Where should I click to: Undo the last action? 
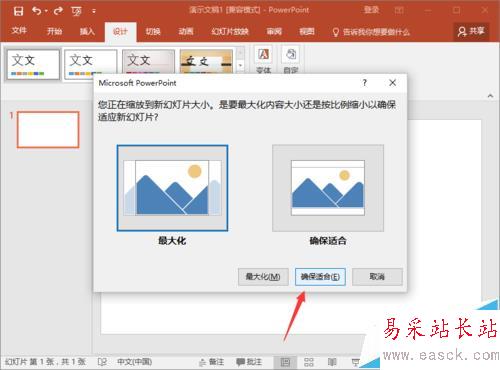pos(37,11)
